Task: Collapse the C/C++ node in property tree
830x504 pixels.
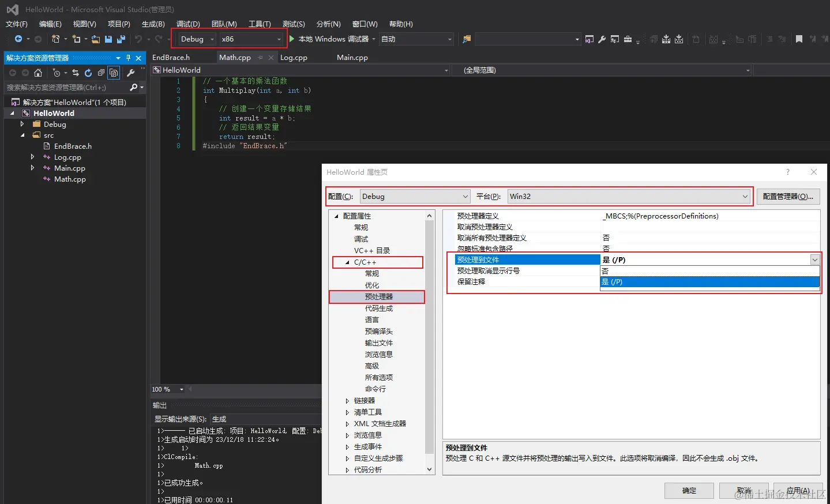Action: 348,262
